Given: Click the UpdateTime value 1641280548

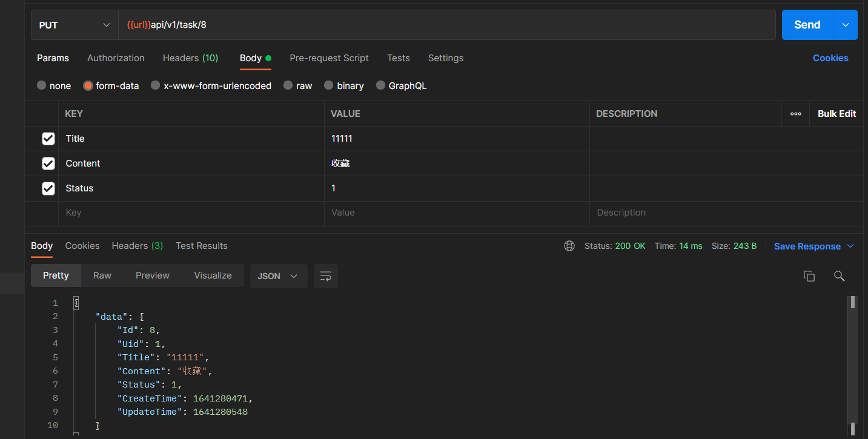Looking at the screenshot, I should (220, 412).
